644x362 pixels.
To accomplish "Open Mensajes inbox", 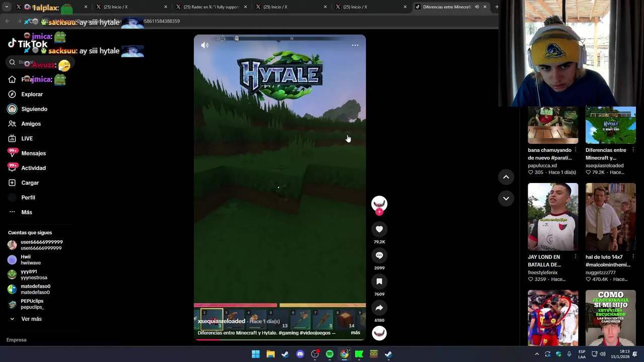I will pos(27,153).
